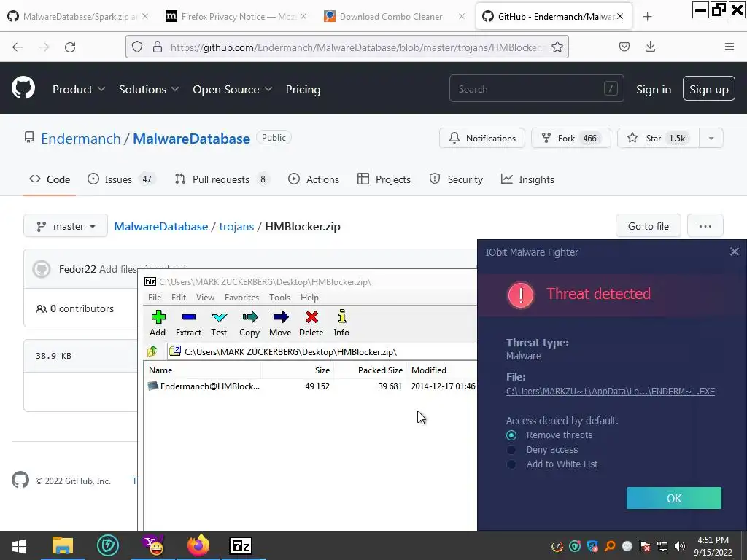Save the page to Pocket
The image size is (747, 560).
[624, 47]
